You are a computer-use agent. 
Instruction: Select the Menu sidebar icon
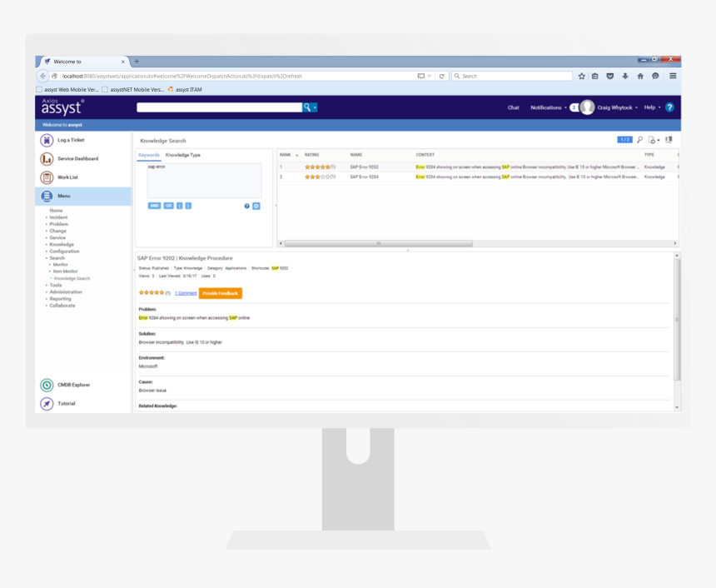47,196
